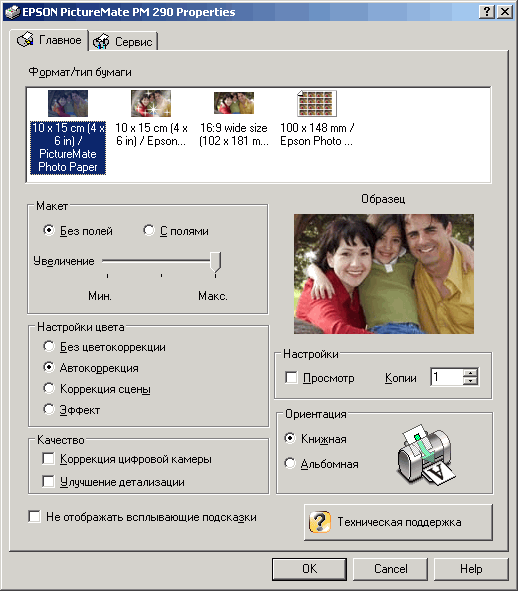The image size is (518, 591).
Task: Click the Образец sample family photo
Action: [x=384, y=274]
